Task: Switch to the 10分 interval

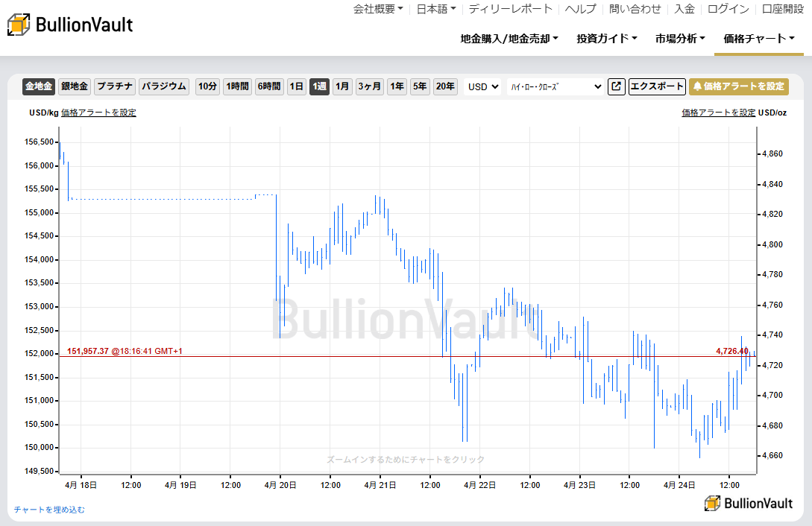Action: (x=207, y=86)
